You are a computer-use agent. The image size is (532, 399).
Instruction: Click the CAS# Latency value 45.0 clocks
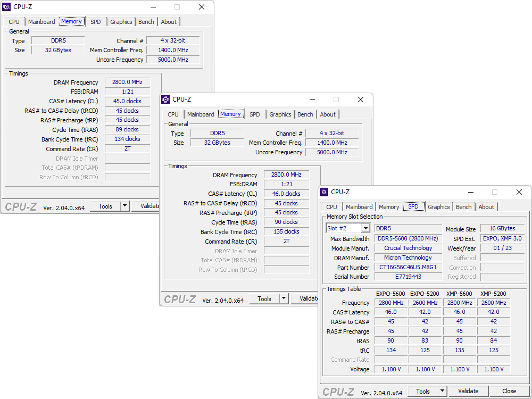127,101
